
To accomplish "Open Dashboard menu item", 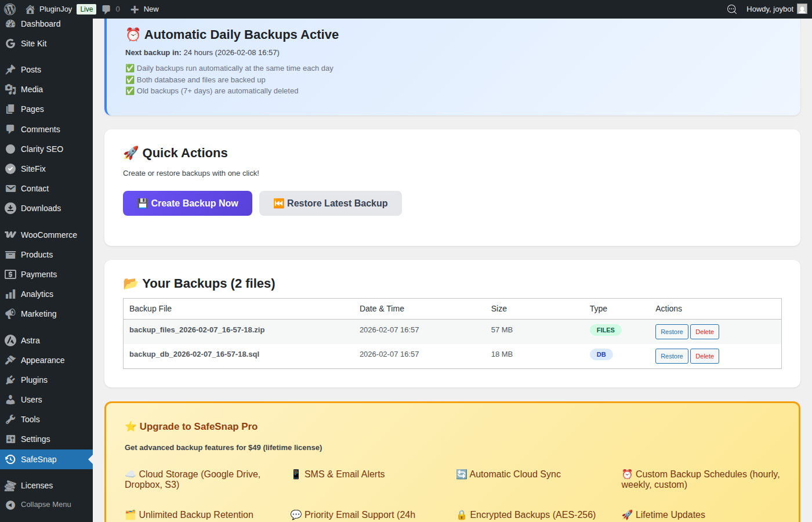I will pos(41,24).
